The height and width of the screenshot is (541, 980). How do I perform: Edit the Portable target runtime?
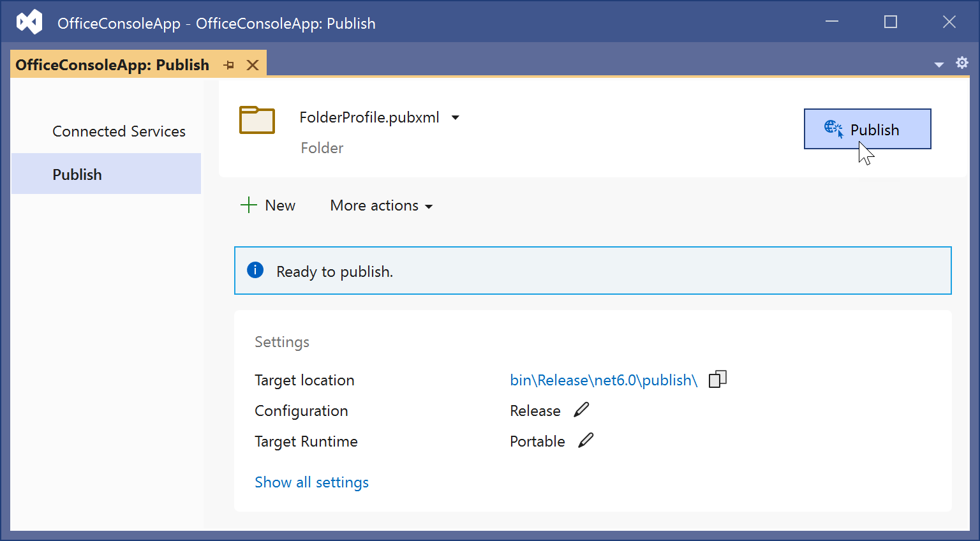coord(586,441)
